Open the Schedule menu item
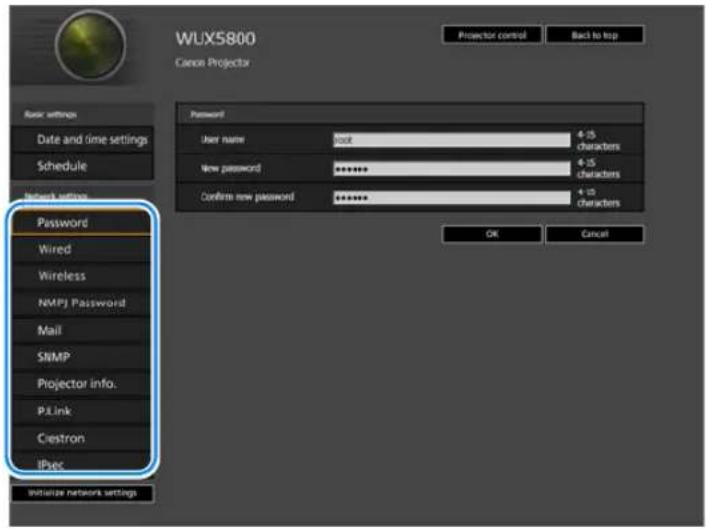Image resolution: width=706 pixels, height=529 pixels. 82,166
